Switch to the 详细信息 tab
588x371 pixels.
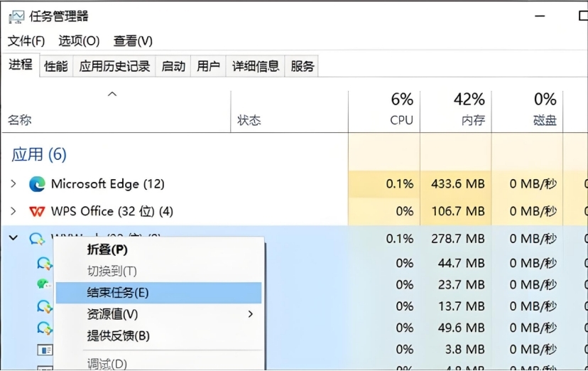(x=256, y=66)
